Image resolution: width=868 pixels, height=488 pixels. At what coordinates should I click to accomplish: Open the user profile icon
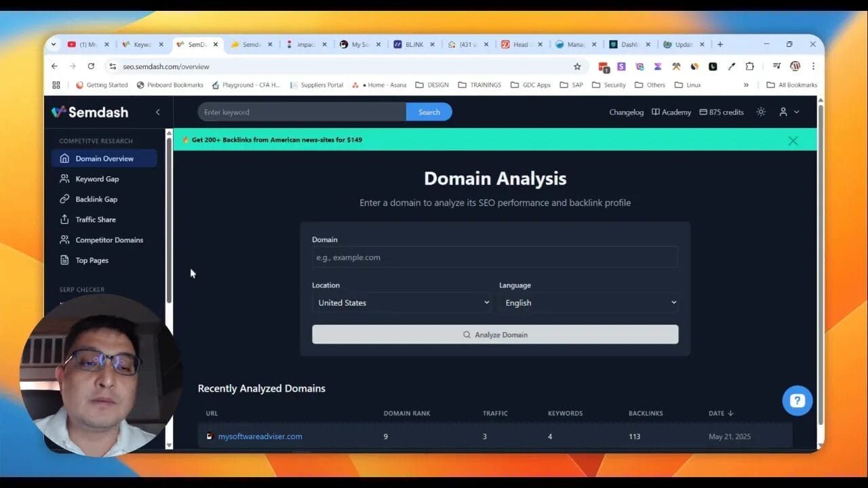click(x=785, y=112)
